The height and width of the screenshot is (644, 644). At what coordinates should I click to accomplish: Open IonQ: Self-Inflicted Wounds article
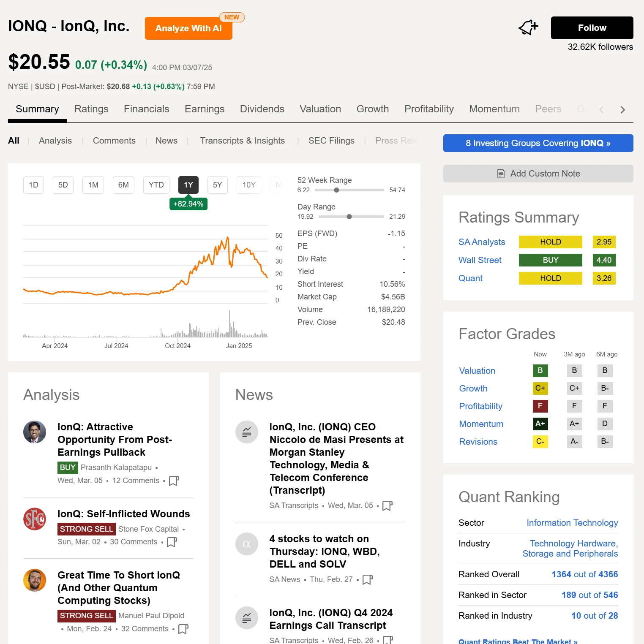click(x=124, y=514)
